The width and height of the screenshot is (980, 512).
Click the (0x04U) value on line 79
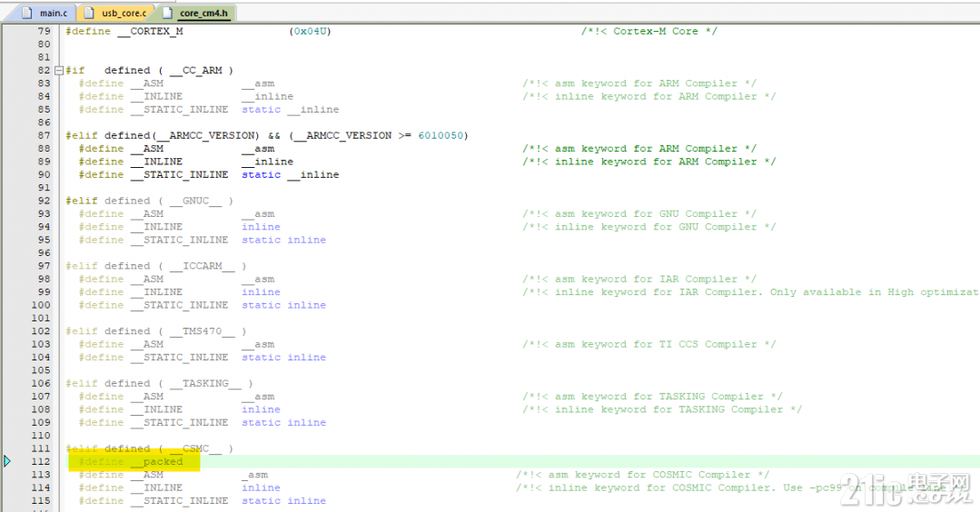310,31
